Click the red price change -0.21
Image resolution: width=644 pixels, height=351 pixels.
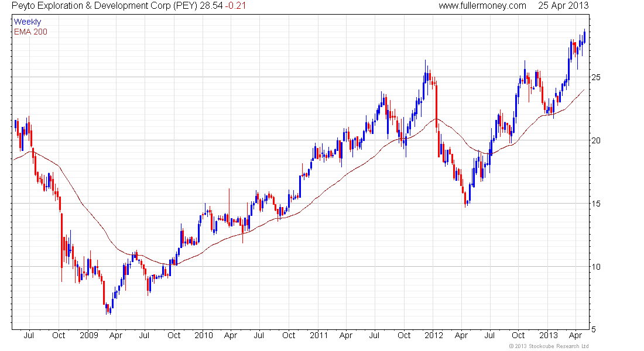pos(235,6)
